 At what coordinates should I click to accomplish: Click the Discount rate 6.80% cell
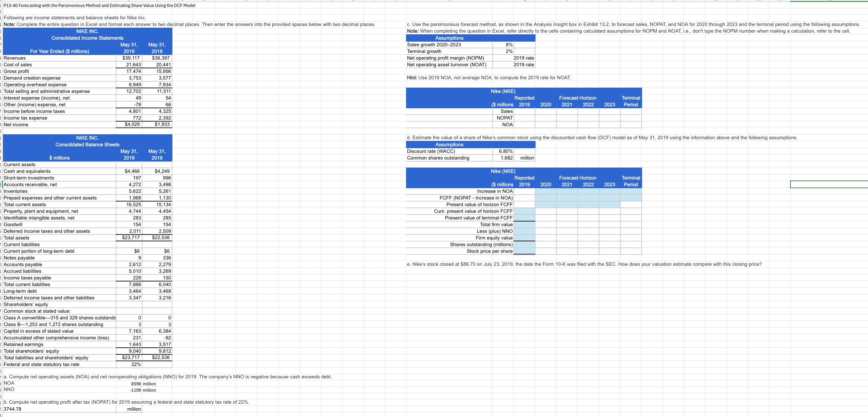click(503, 151)
